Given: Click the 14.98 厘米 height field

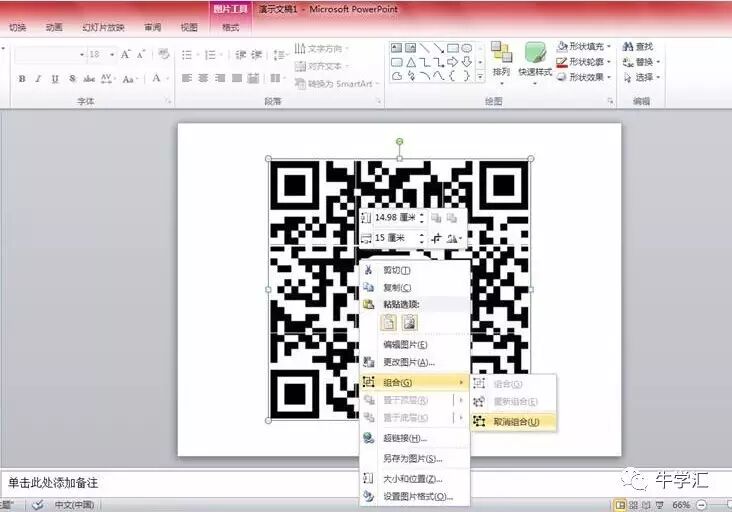Looking at the screenshot, I should pyautogui.click(x=399, y=217).
